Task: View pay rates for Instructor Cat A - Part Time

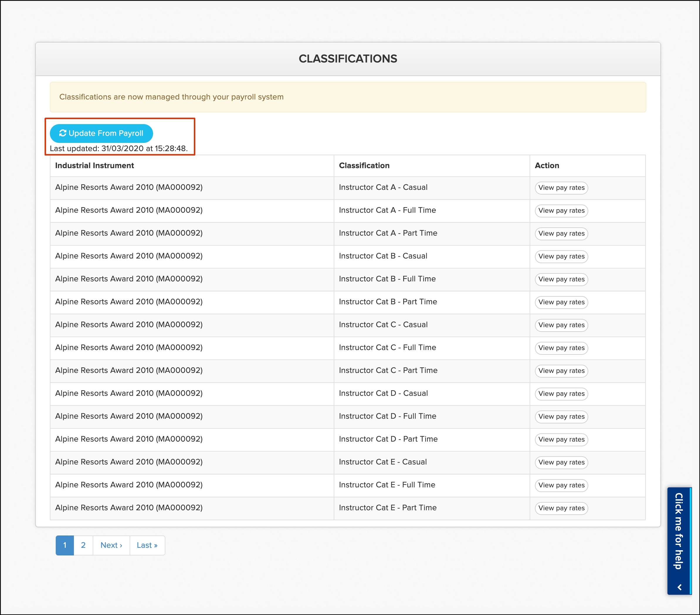Action: pos(561,234)
